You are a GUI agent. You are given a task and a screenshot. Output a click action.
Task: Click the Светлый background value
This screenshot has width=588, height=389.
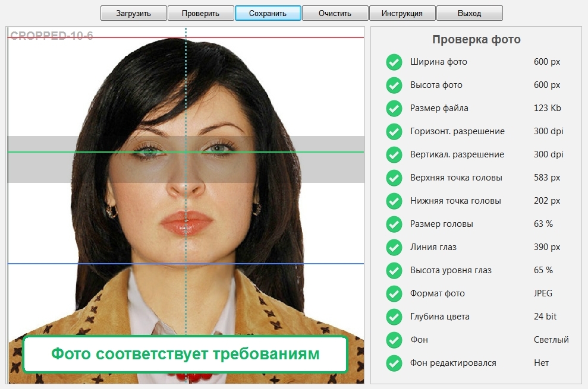551,340
